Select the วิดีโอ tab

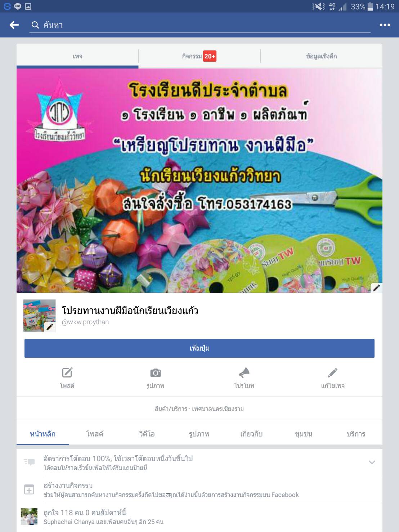tap(147, 434)
